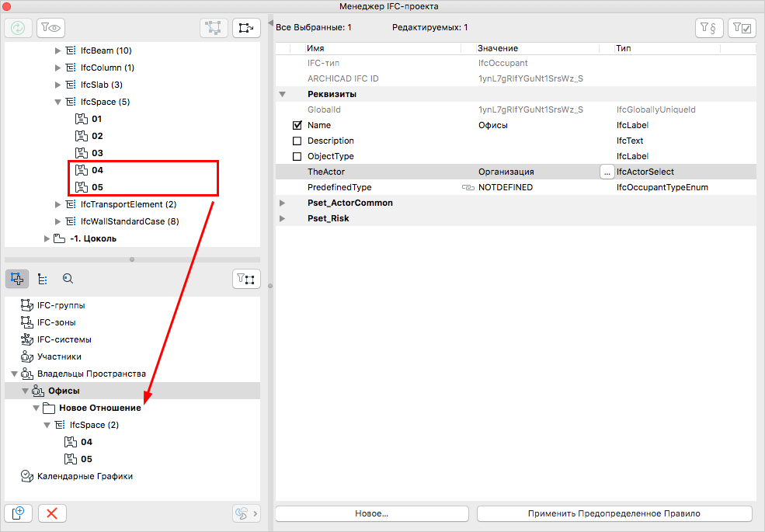Uncheck the Name property checkbox
Viewport: 765px width, 532px height.
click(297, 126)
